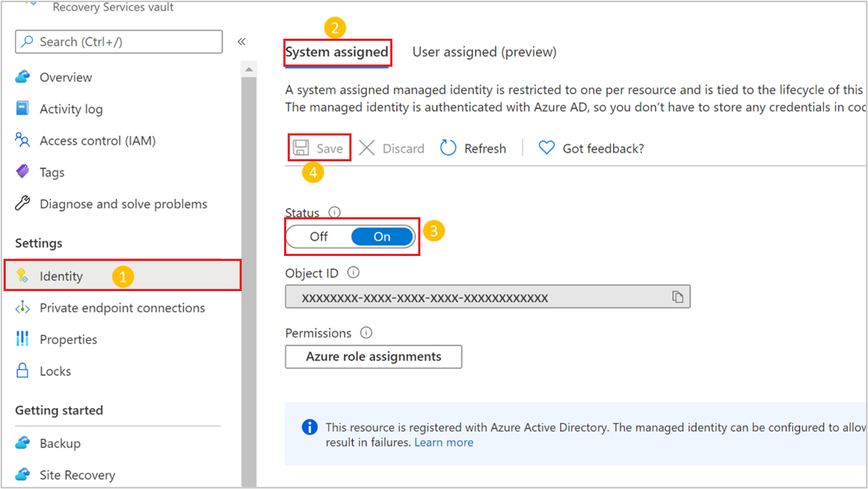Click the Refresh circular arrow icon

point(448,148)
